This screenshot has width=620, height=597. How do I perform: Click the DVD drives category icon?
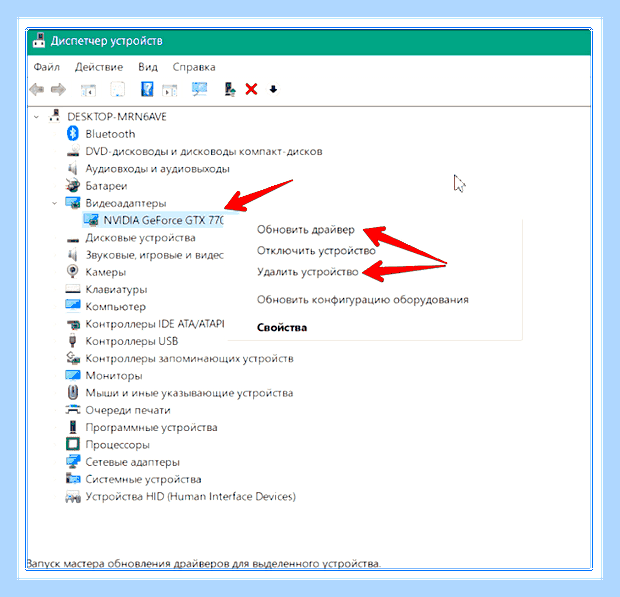point(73,151)
